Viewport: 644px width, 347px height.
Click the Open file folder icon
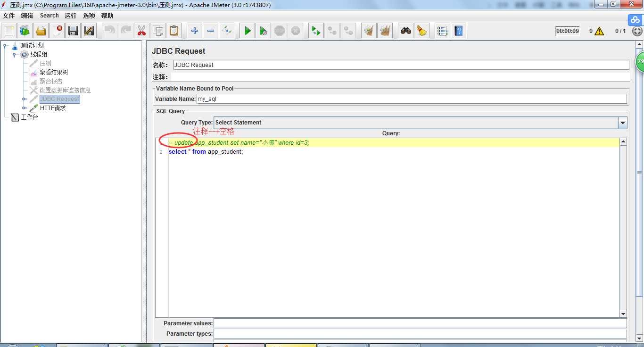[41, 31]
